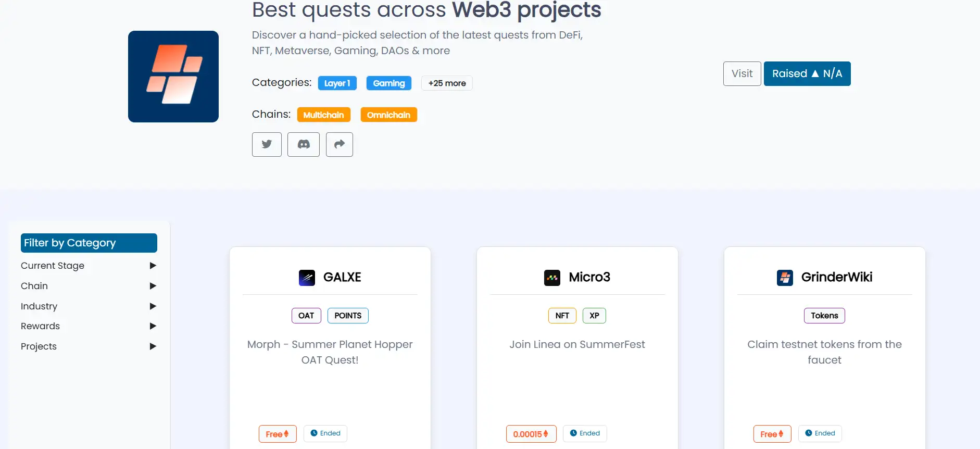Click the Visit button
This screenshot has width=980, height=449.
pyautogui.click(x=742, y=73)
